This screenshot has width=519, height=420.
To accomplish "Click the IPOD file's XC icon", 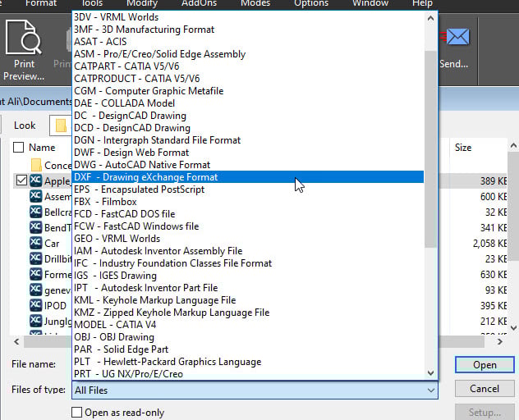I will pyautogui.click(x=36, y=305).
